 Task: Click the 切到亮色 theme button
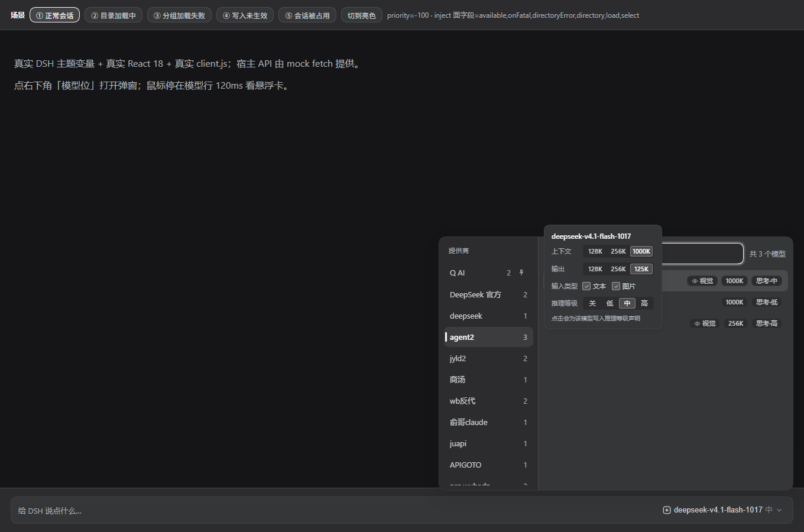362,15
